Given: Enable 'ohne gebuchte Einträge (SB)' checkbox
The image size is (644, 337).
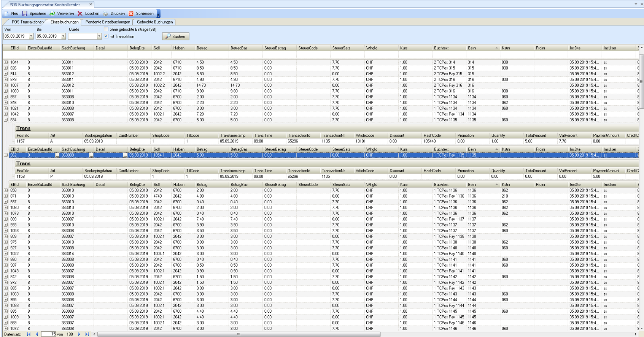Looking at the screenshot, I should point(106,29).
